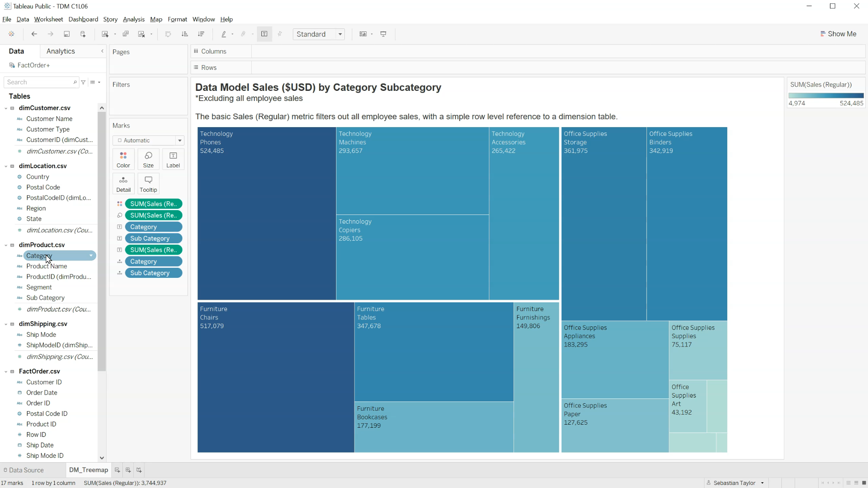
Task: Click the Save toolbar icon
Action: (66, 34)
